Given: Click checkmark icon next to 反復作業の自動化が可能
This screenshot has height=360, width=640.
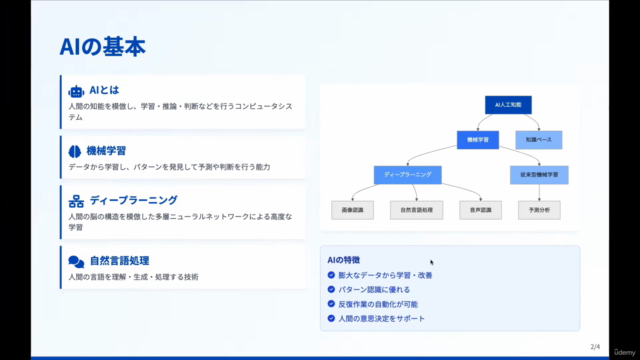Looking at the screenshot, I should click(x=331, y=304).
